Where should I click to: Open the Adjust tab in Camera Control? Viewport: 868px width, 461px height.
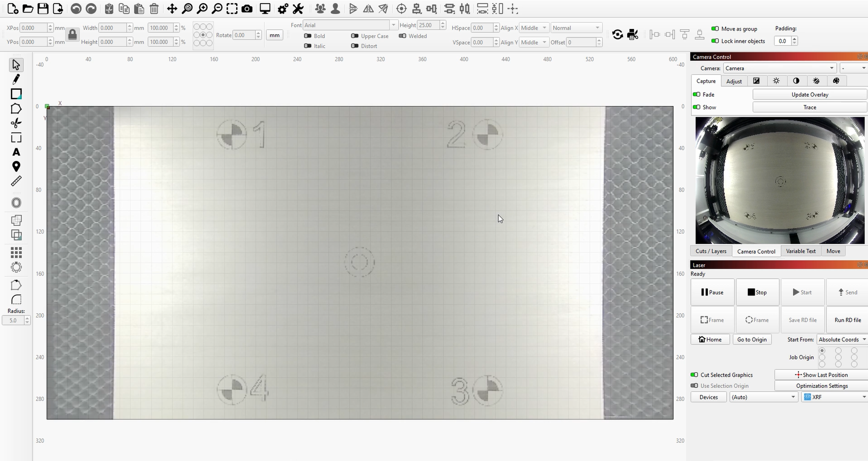[x=734, y=81]
